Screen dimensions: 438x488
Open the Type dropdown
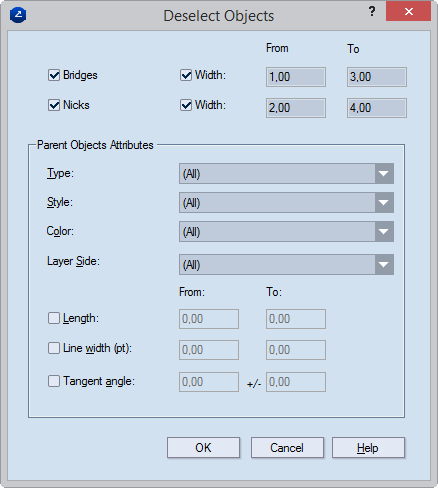(x=286, y=173)
